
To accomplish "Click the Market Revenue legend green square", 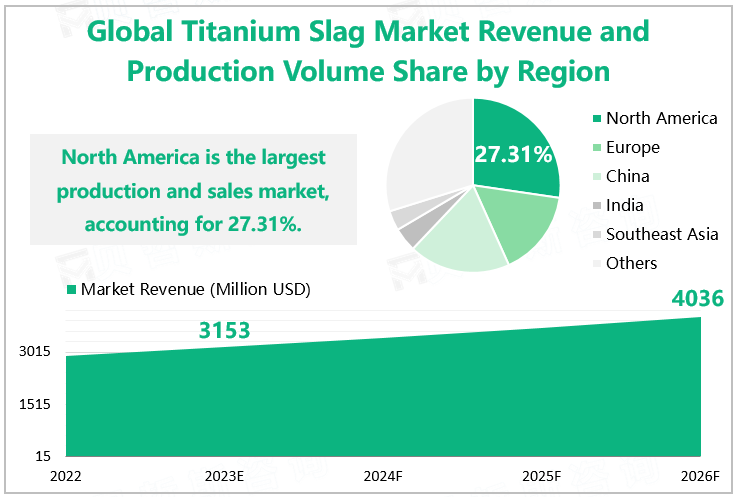I will point(71,290).
